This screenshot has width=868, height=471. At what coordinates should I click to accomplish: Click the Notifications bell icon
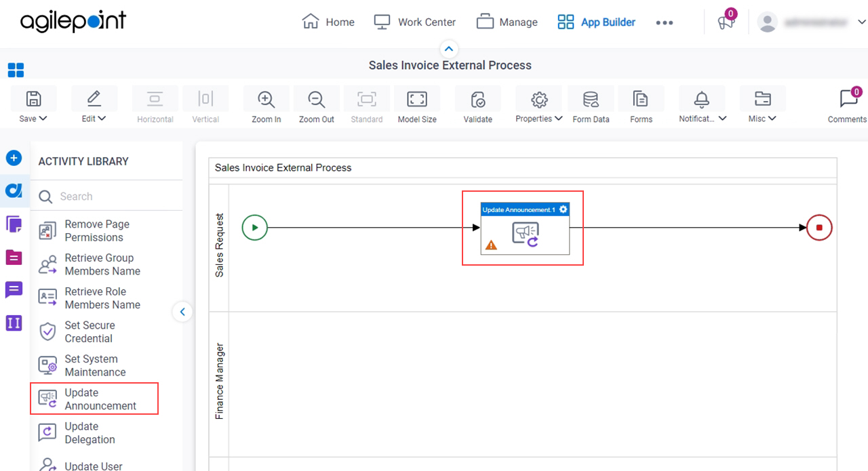[702, 99]
